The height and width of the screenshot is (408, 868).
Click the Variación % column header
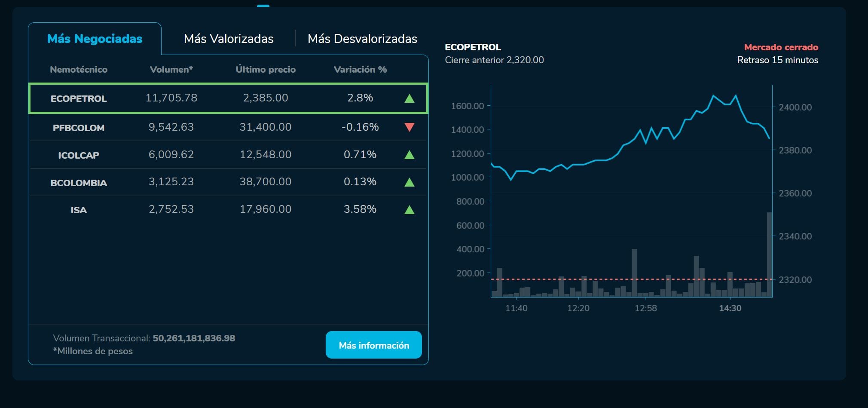[360, 69]
